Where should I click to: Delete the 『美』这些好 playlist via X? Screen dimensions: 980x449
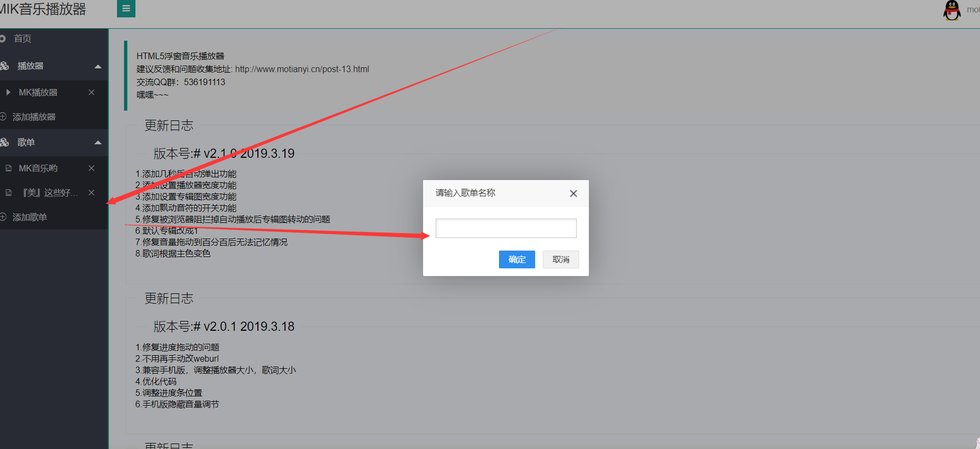[x=92, y=193]
